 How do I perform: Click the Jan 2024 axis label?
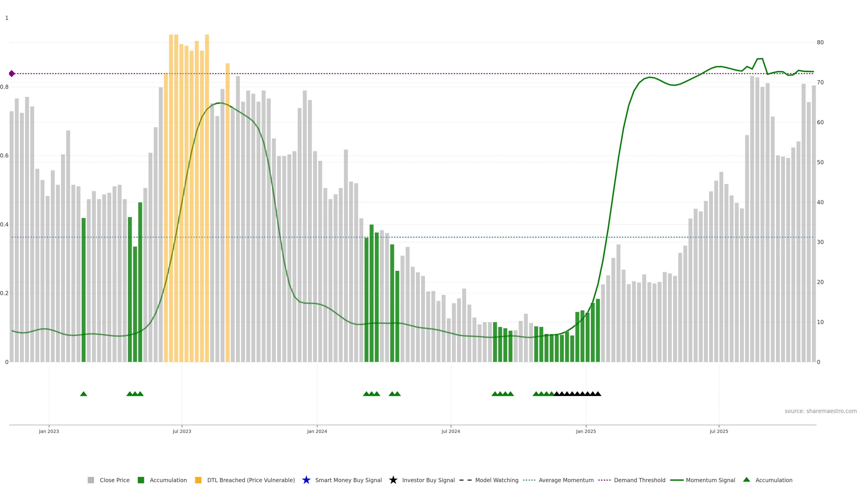[x=317, y=431]
